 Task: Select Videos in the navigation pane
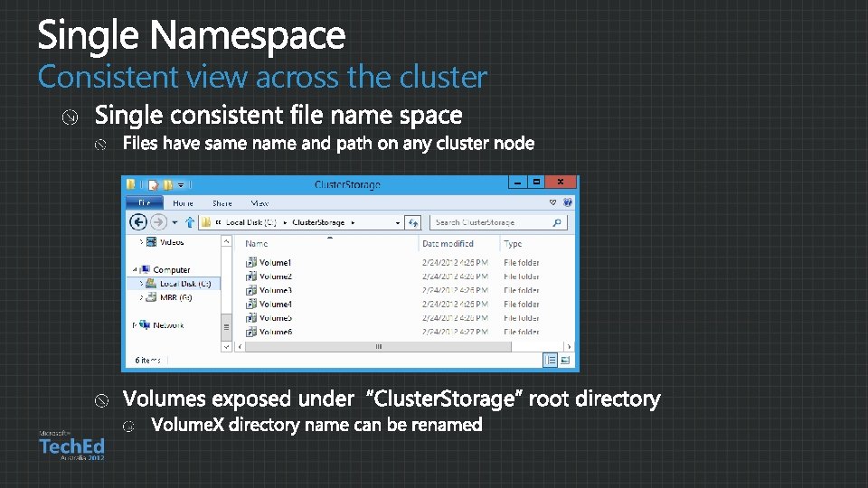coord(172,242)
